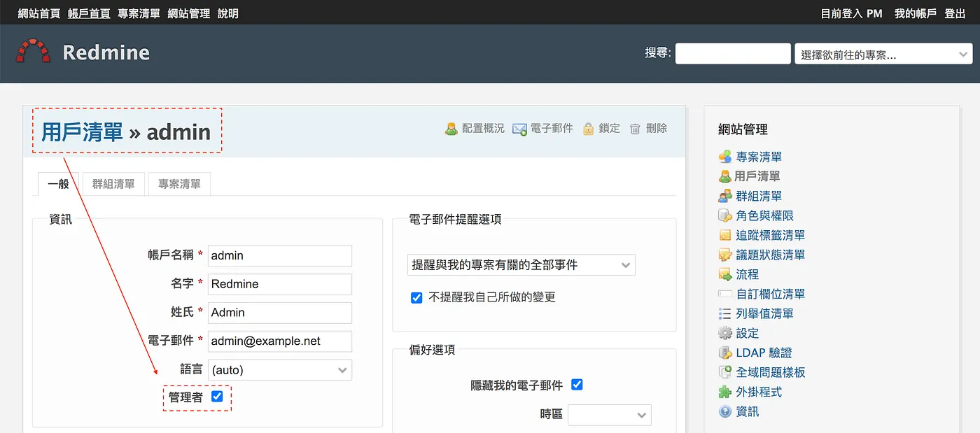Viewport: 980px width, 433px height.
Task: Click the 資訊 help sidebar icon
Action: (725, 411)
